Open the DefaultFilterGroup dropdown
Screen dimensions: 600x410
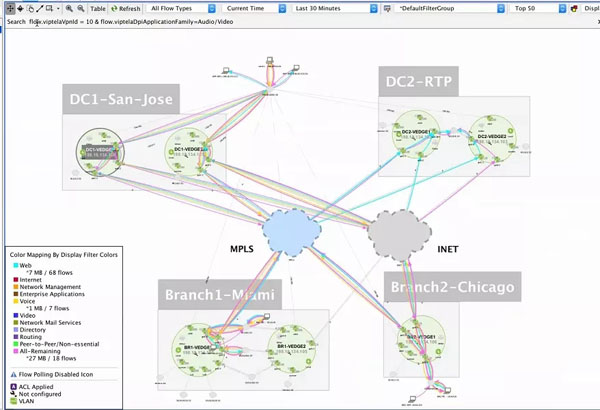(x=450, y=8)
